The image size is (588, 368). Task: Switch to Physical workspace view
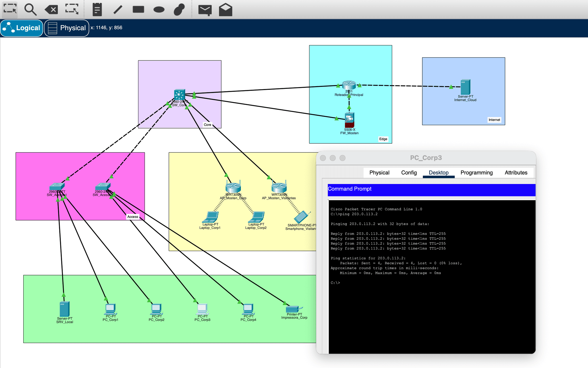pyautogui.click(x=67, y=28)
